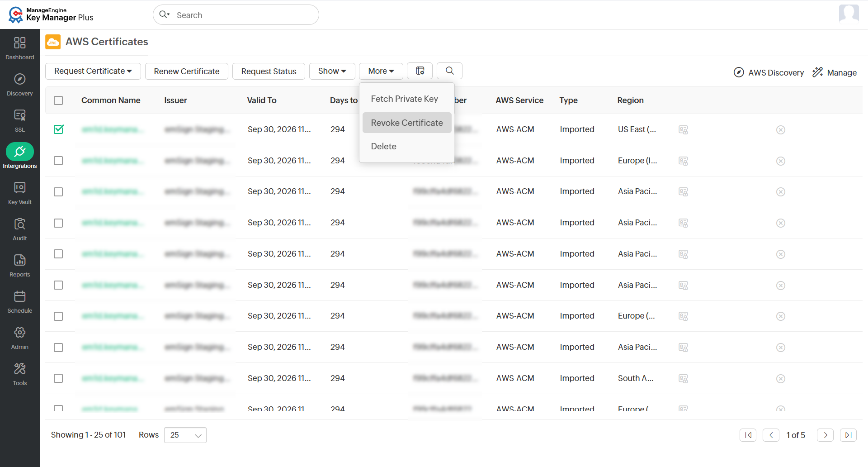Click in the top Search field
This screenshot has width=868, height=467.
tap(236, 15)
